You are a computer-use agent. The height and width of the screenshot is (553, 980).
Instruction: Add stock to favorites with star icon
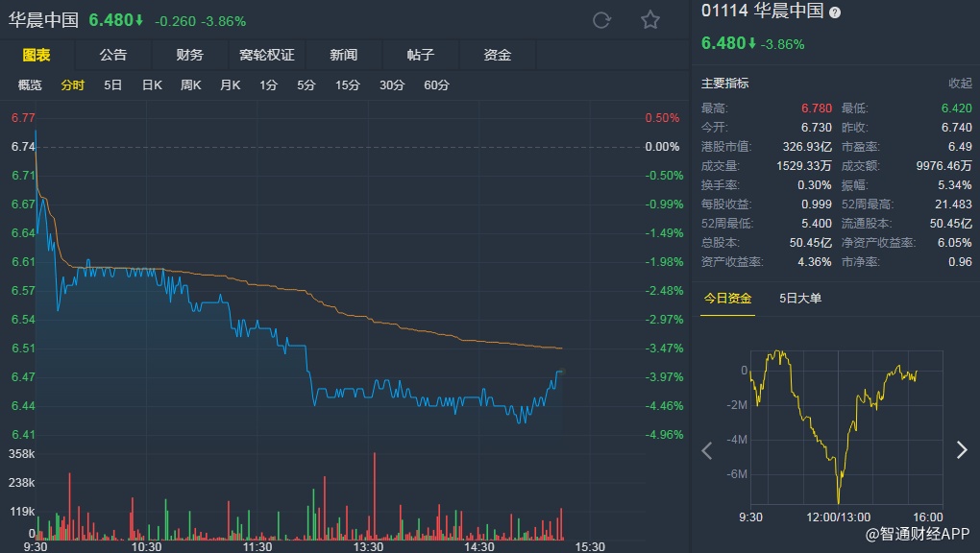[x=650, y=20]
